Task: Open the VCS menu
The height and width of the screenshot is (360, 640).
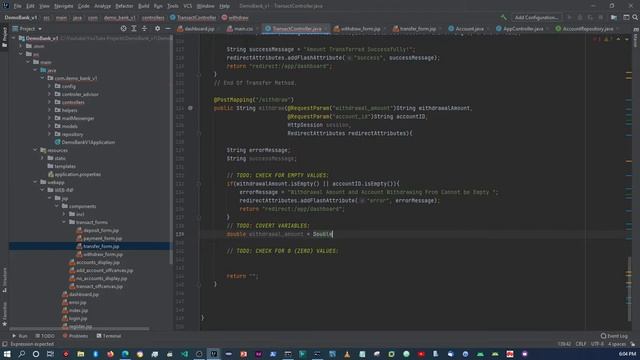Action: pos(187,6)
